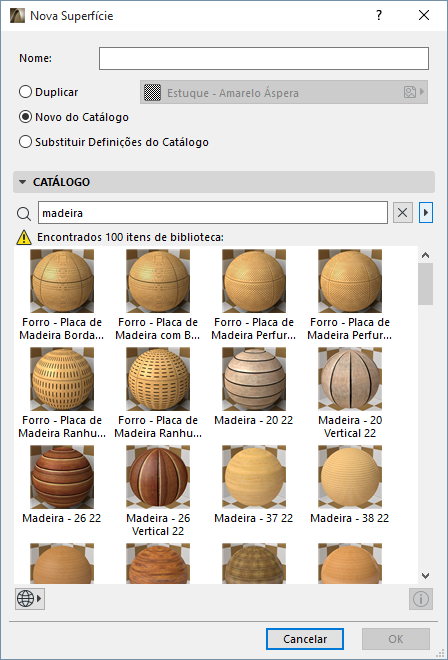Click the Nome input field
This screenshot has height=660, width=448.
pos(264,58)
